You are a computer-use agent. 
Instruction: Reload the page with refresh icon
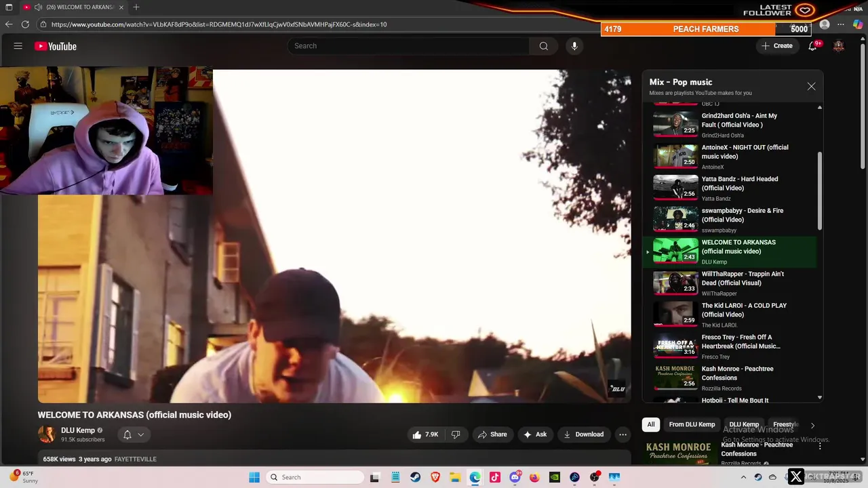point(25,24)
